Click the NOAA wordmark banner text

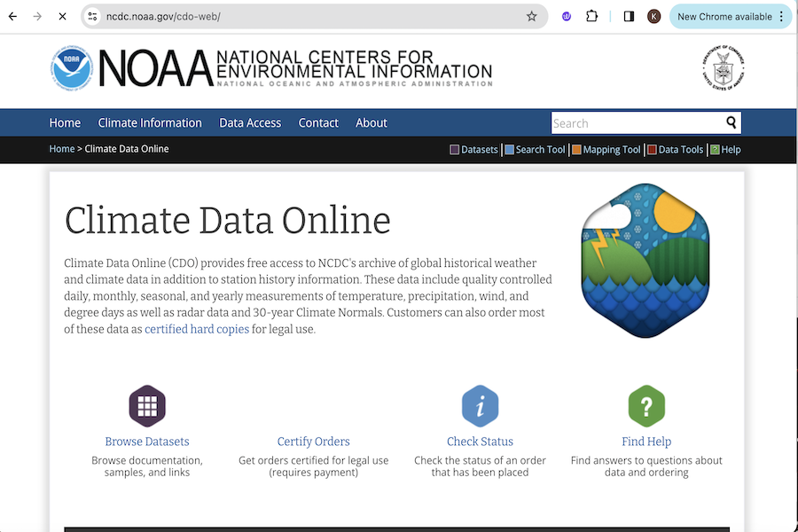[295, 67]
